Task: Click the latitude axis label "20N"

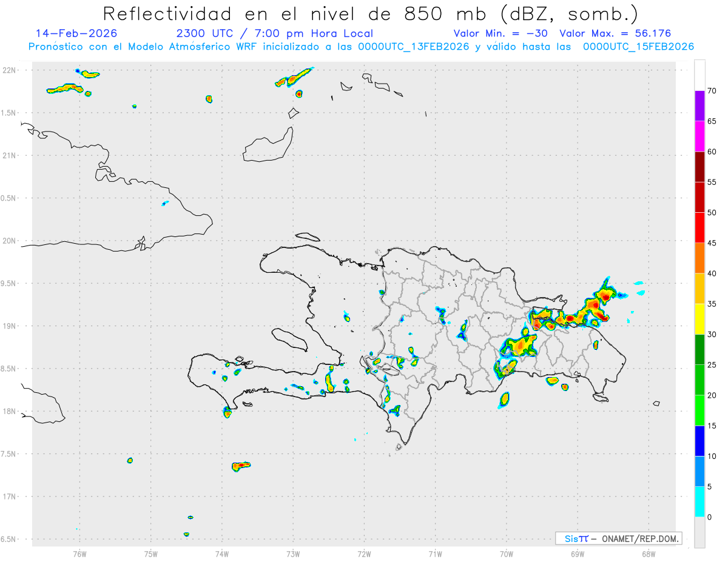Action: 10,241
